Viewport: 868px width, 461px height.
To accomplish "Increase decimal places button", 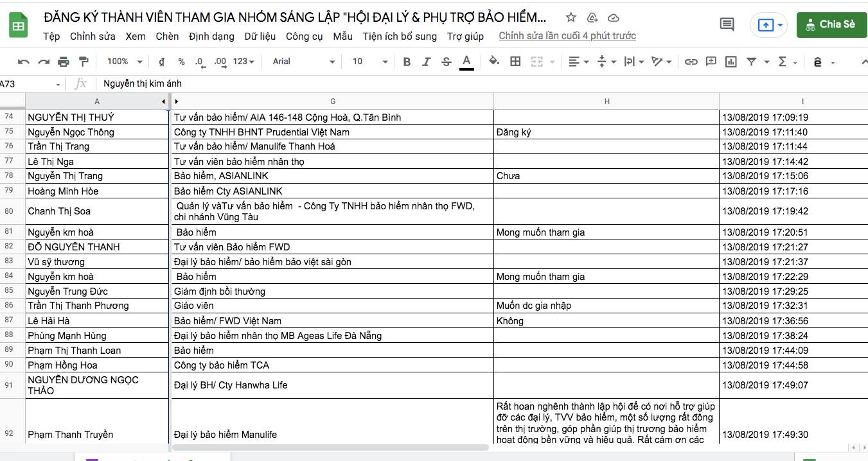I will (220, 62).
